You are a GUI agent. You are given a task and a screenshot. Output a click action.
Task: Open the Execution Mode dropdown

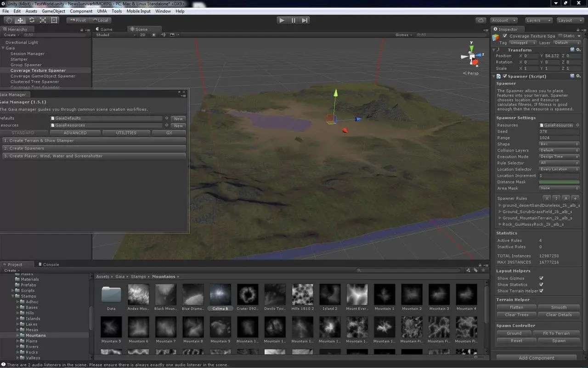(559, 156)
